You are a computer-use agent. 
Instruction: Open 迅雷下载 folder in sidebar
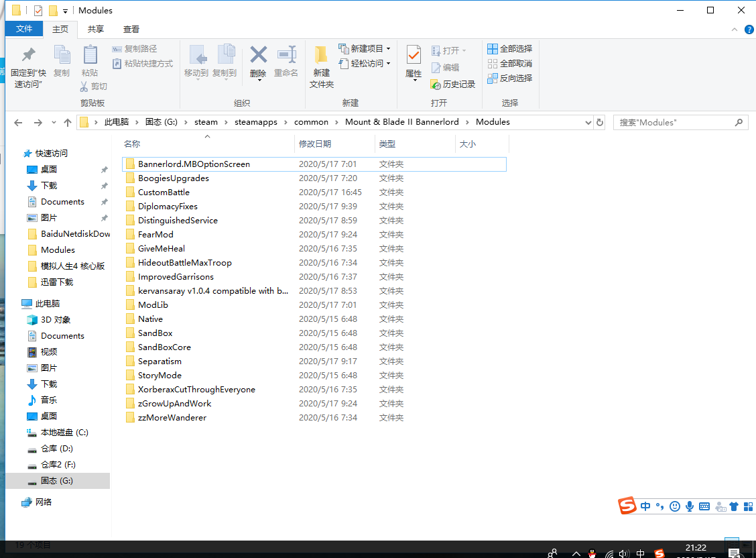[x=56, y=282]
